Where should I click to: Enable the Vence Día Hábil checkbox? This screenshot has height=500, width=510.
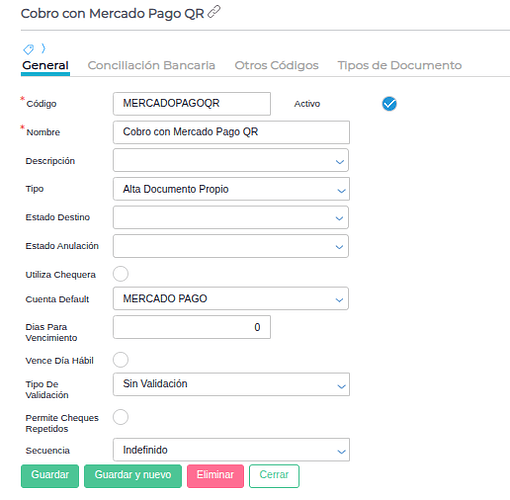pyautogui.click(x=120, y=360)
